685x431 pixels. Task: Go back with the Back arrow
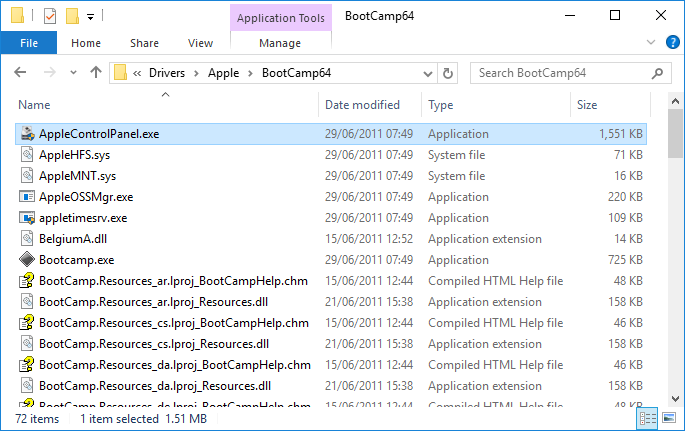click(20, 72)
